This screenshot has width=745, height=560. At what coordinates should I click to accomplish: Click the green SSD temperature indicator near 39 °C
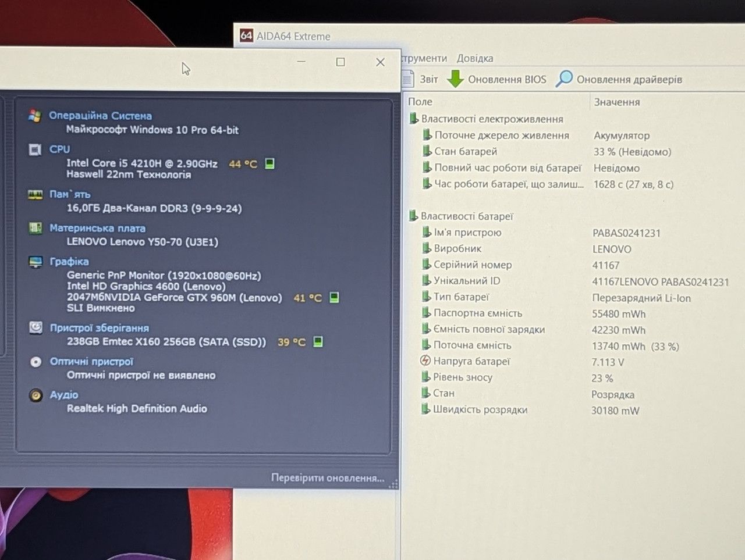click(x=318, y=341)
